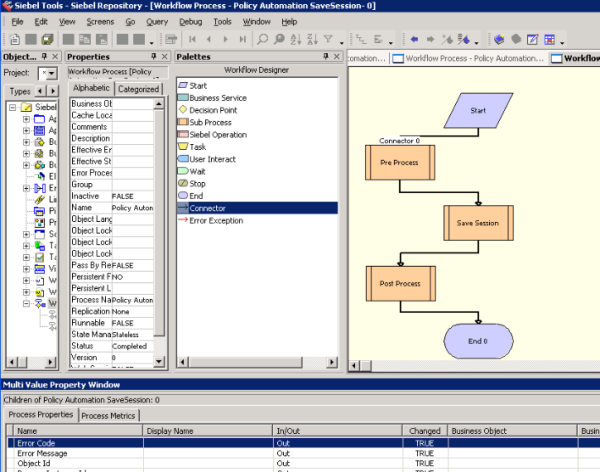Open the Process Metrics tab

(x=108, y=416)
